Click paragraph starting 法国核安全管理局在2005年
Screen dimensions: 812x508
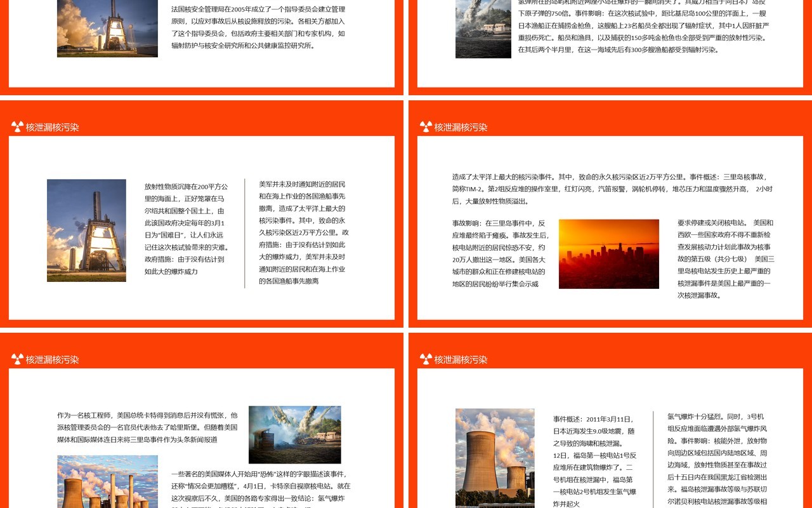click(258, 27)
